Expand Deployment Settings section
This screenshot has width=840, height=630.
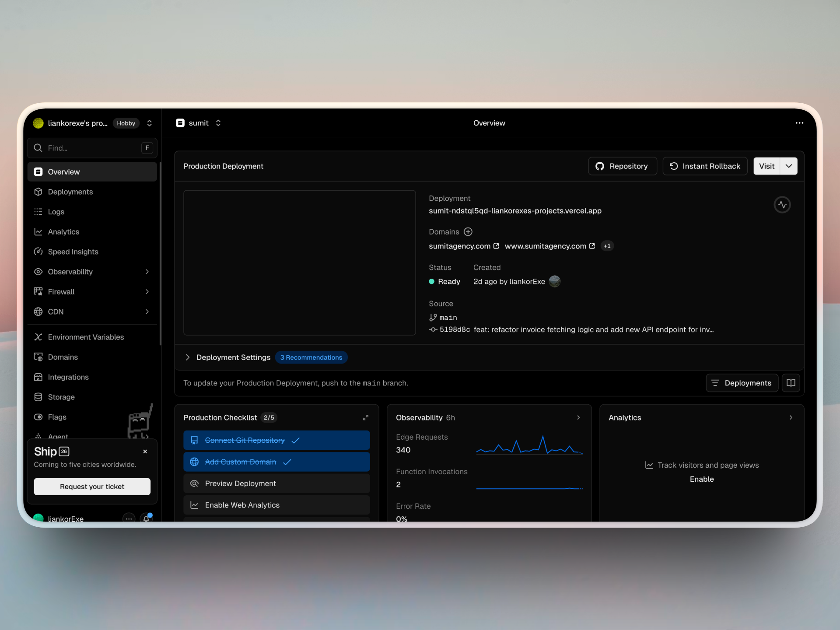pyautogui.click(x=188, y=357)
